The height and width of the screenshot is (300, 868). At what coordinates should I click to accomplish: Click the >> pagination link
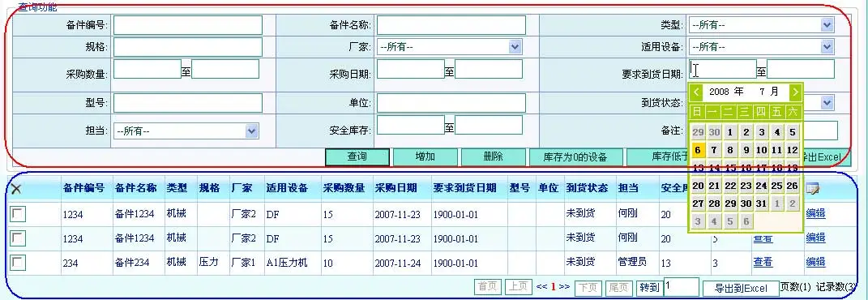[x=564, y=287]
